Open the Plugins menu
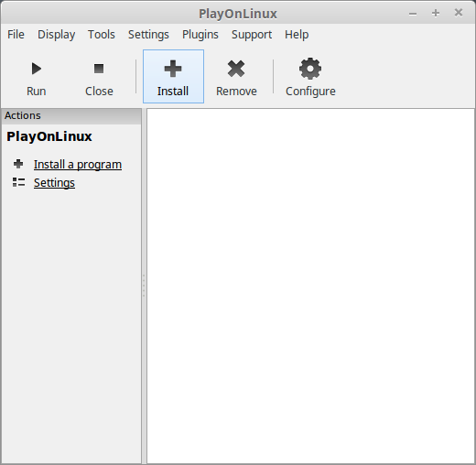The width and height of the screenshot is (476, 465). pyautogui.click(x=200, y=35)
